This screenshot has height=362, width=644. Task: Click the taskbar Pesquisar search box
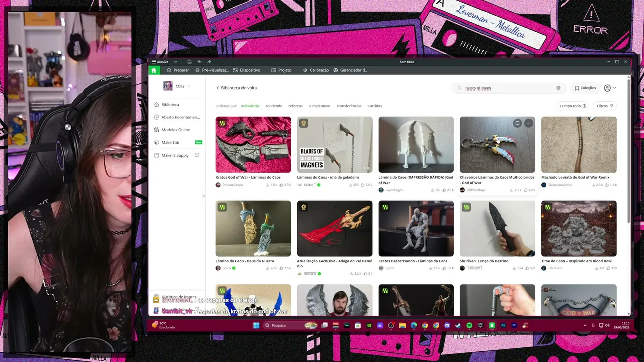(x=291, y=325)
